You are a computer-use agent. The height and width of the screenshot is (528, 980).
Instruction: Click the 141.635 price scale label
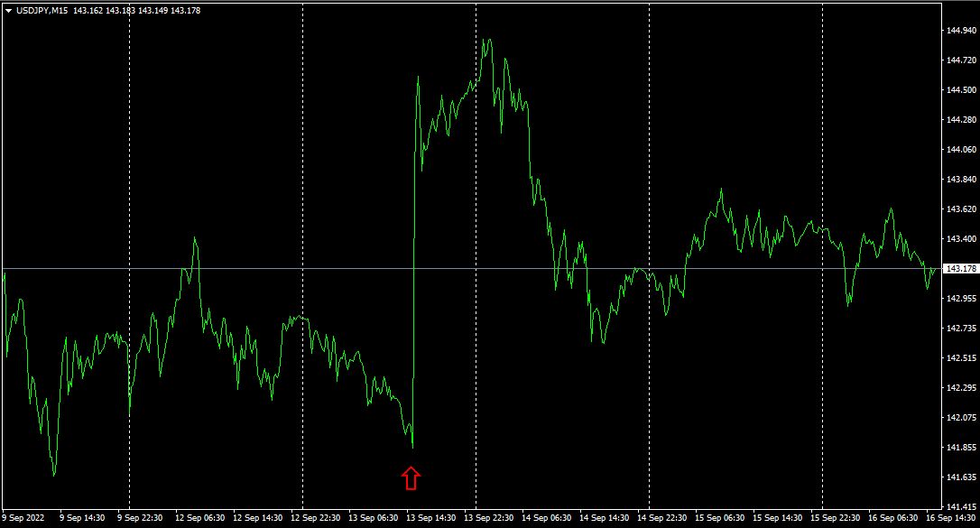[x=961, y=477]
